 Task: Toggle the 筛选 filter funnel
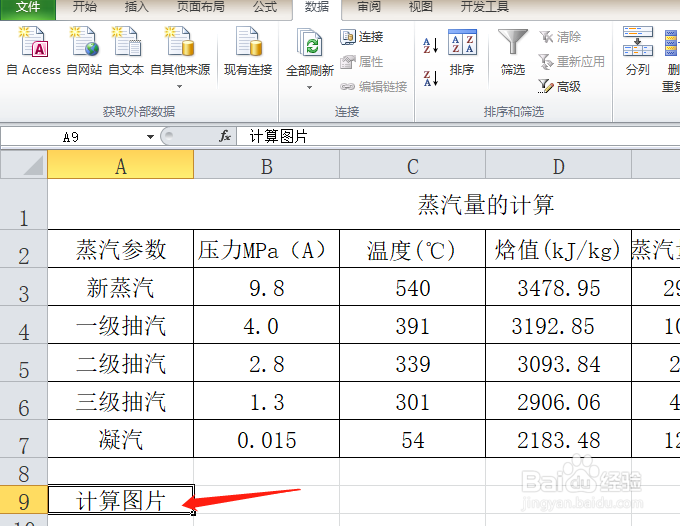513,52
